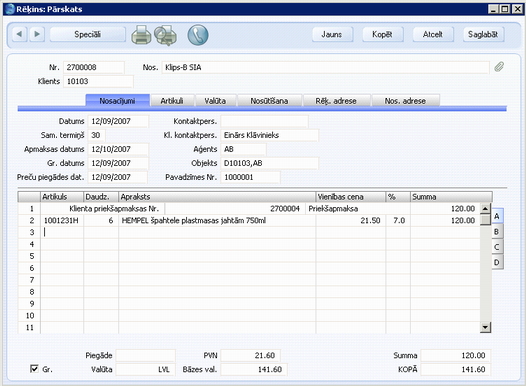Image resolution: width=526 pixels, height=386 pixels.
Task: Open attachments via the paperclip icon
Action: [499, 67]
